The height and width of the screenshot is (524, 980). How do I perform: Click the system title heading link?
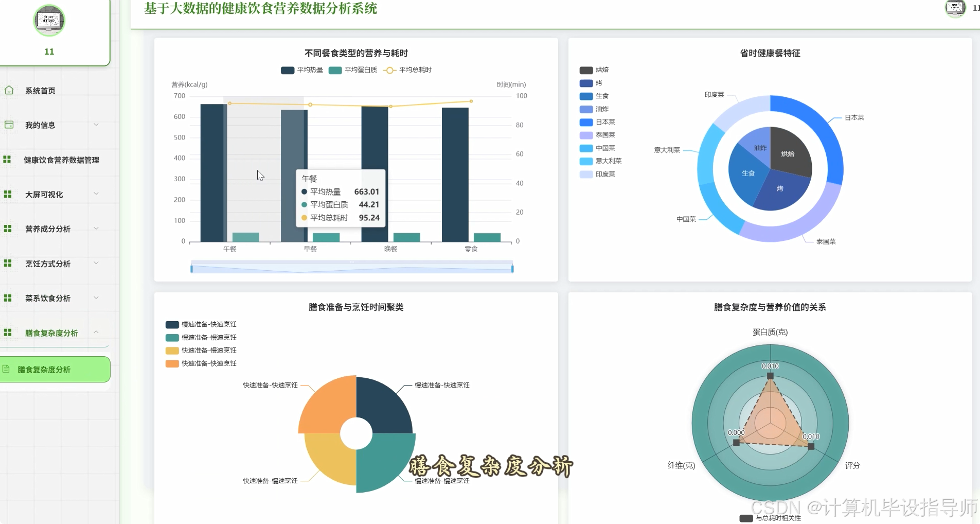(x=260, y=9)
